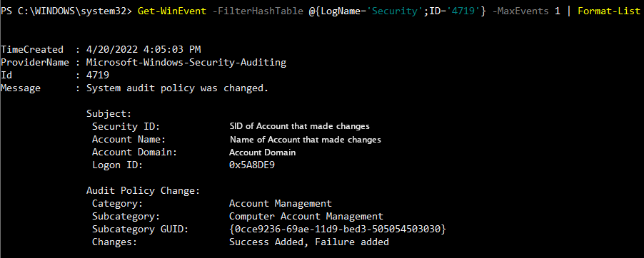Click the -MaxEvents parameter

pos(520,11)
